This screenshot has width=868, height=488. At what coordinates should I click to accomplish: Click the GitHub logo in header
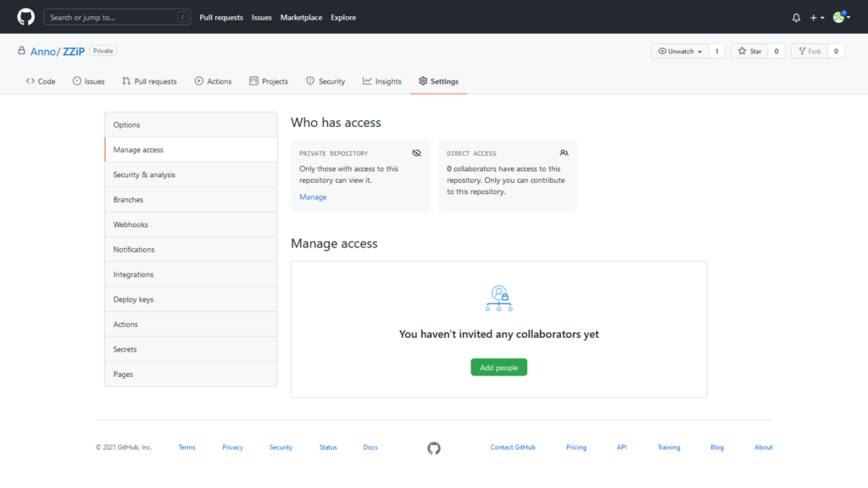(25, 17)
